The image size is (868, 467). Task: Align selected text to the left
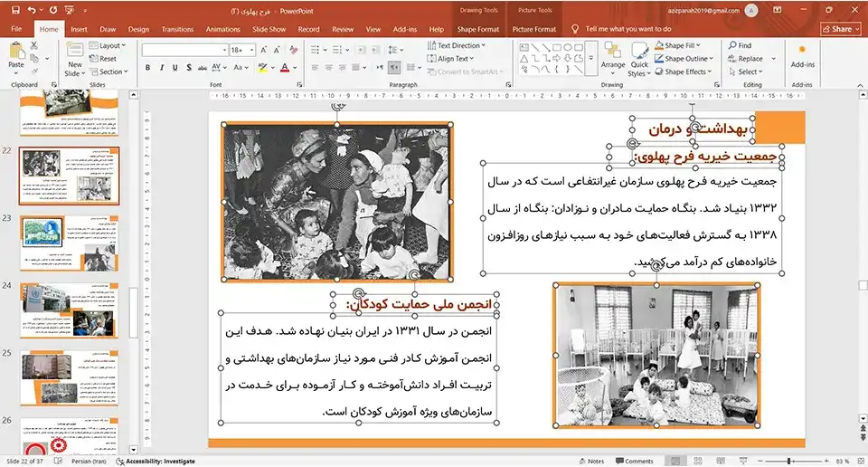coord(315,68)
